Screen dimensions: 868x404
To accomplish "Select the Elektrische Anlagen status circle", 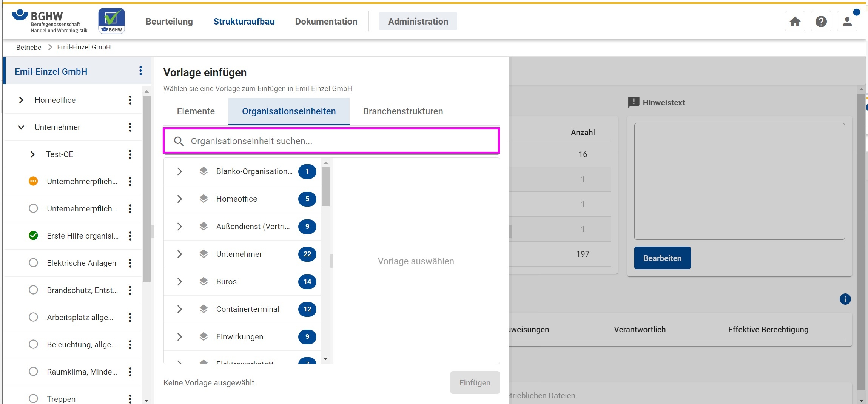I will pyautogui.click(x=33, y=263).
